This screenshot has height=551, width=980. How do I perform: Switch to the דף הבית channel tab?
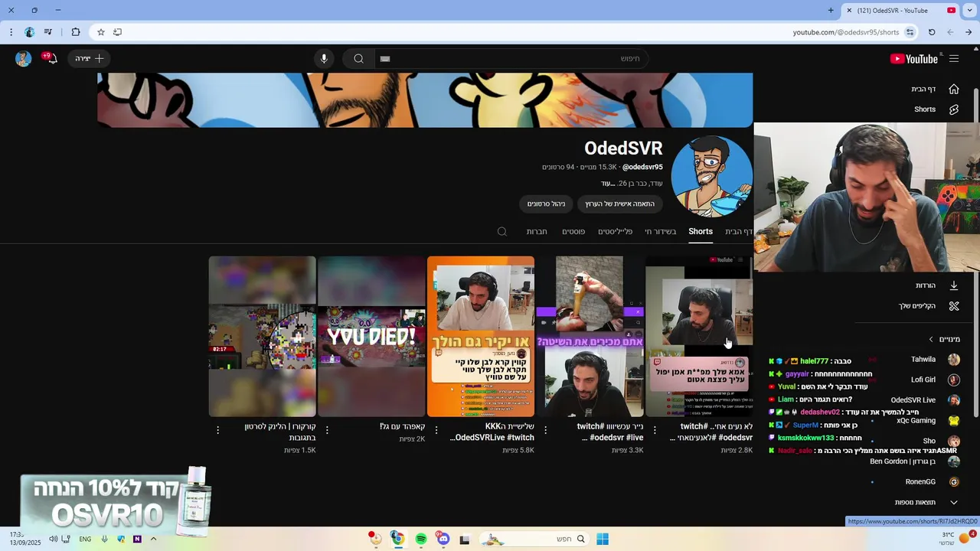click(x=739, y=232)
